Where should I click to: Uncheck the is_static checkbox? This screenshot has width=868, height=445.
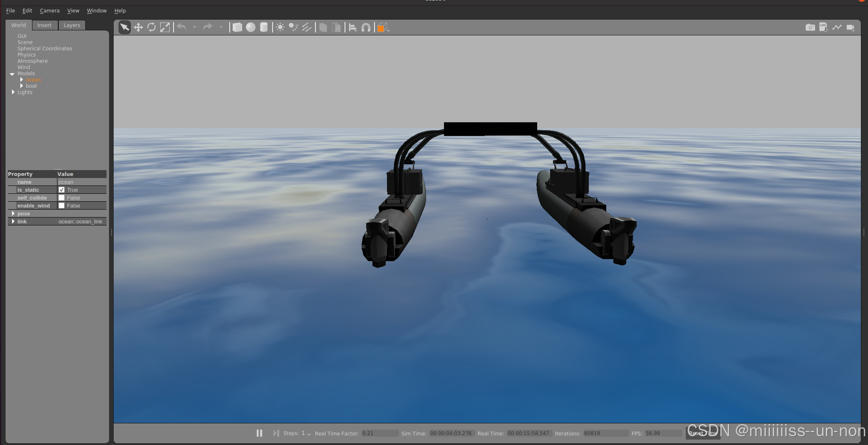(x=62, y=190)
